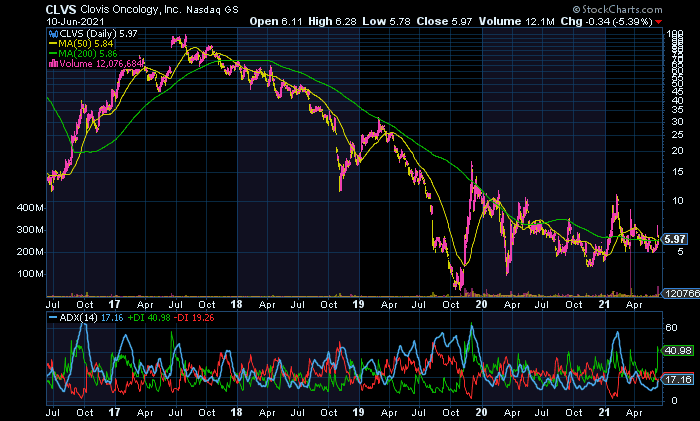Click the ADX(14) 17.16 indicator label
This screenshot has height=421, width=700.
pos(86,318)
